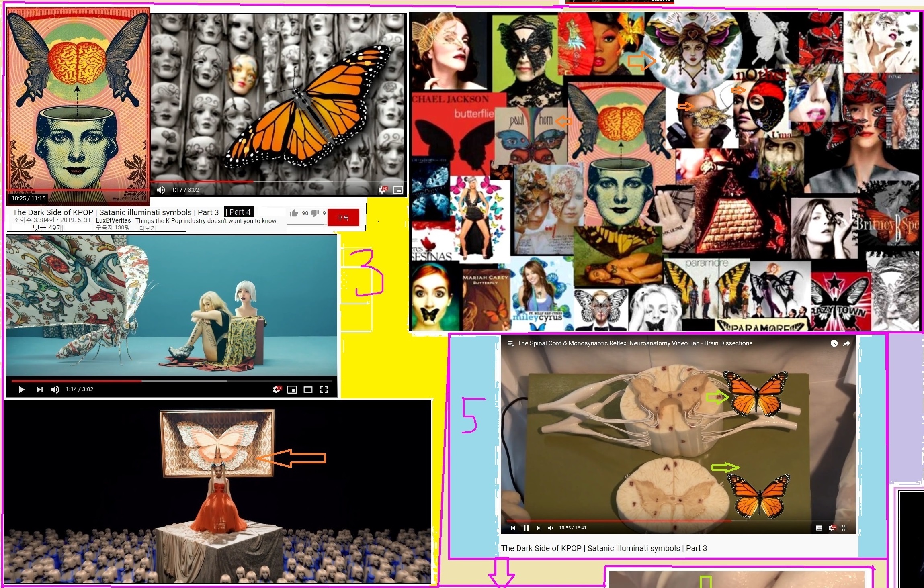Click the red 구독 subscribe button

tap(343, 218)
